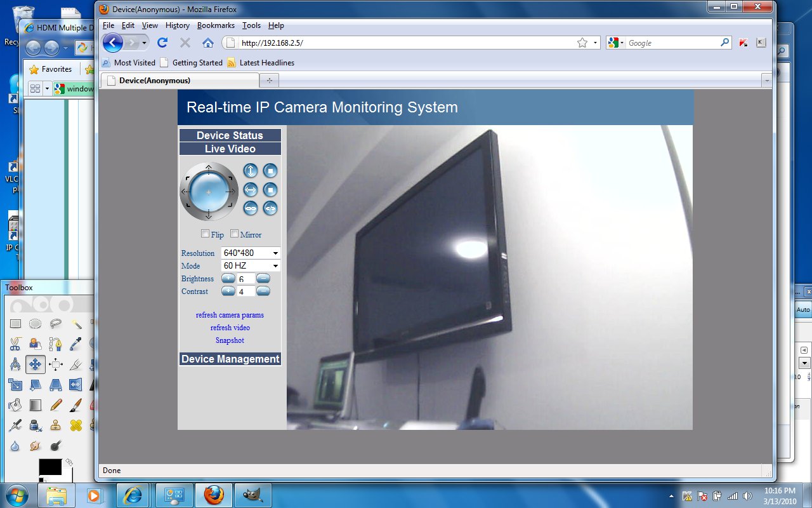Open the Mode 60 HZ dropdown
The width and height of the screenshot is (812, 508).
251,265
